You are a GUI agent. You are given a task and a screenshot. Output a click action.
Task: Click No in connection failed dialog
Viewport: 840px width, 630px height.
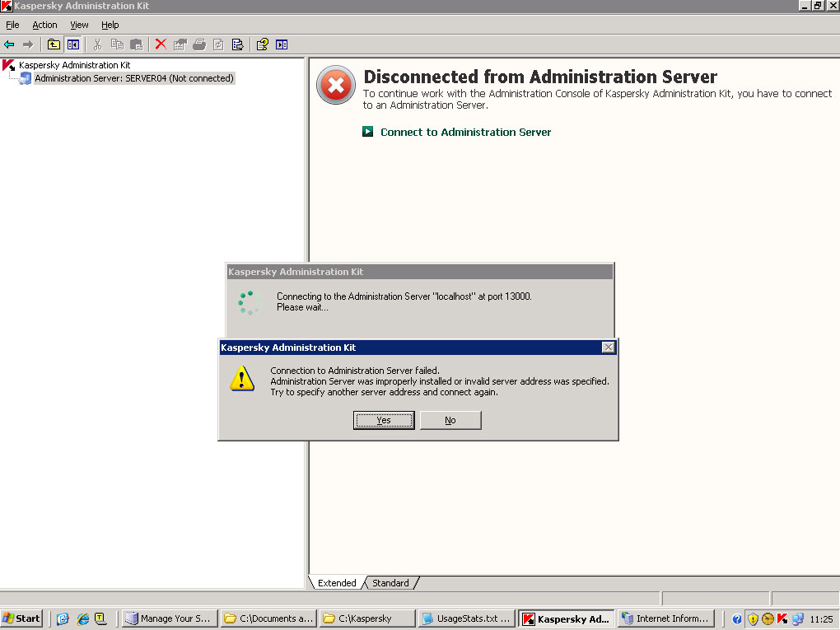(x=450, y=420)
